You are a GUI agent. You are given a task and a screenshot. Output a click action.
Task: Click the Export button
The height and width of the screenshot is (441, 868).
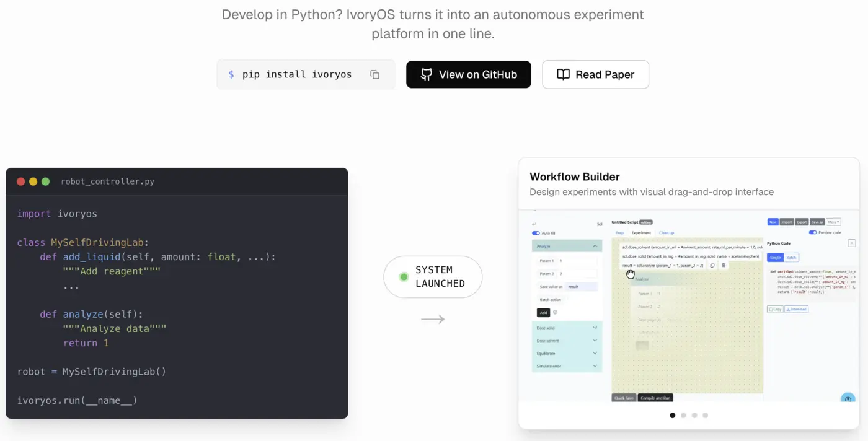tap(802, 222)
